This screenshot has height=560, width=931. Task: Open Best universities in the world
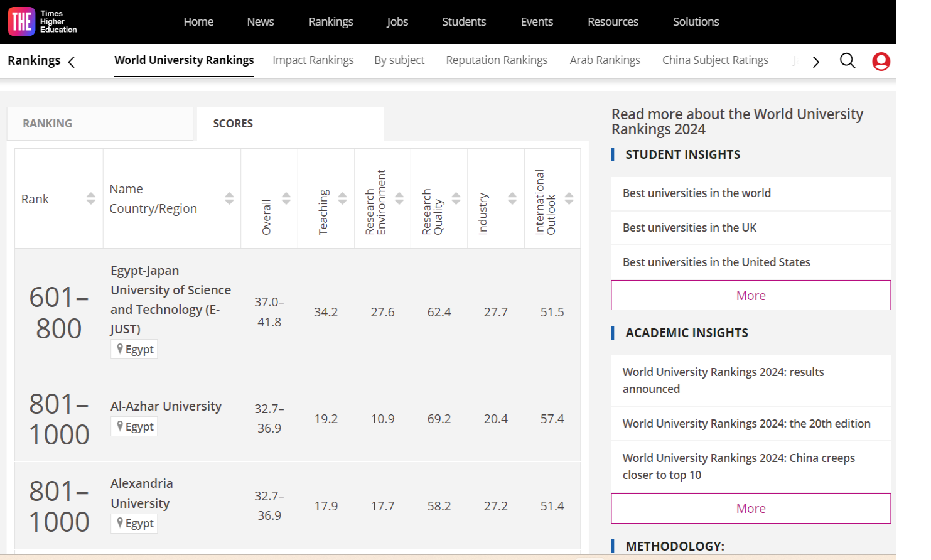click(751, 193)
